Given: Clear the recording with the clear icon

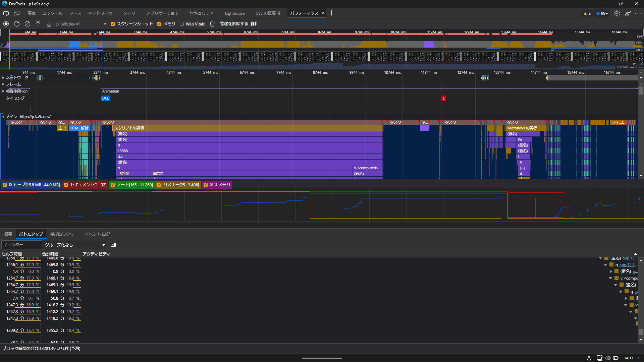Looking at the screenshot, I should [28, 24].
